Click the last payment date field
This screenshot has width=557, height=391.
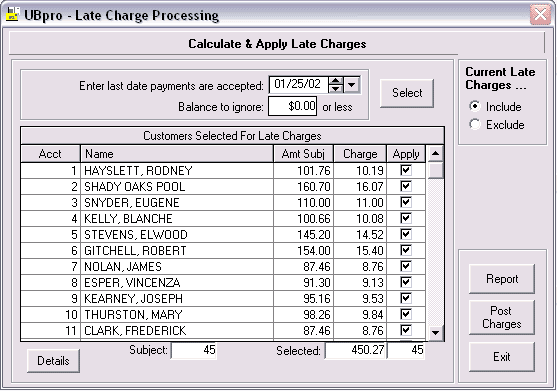(299, 85)
